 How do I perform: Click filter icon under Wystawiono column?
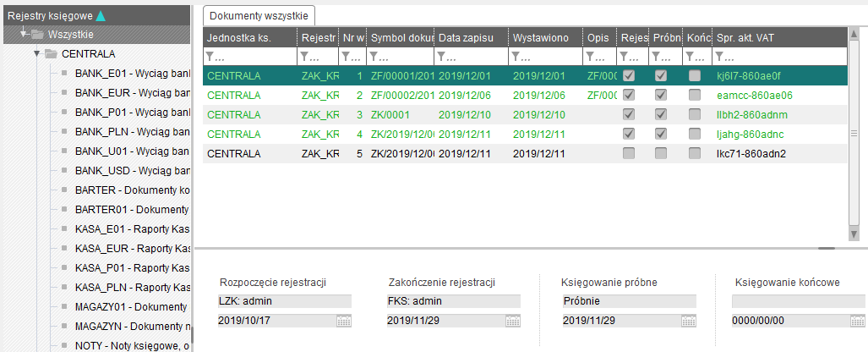coord(516,57)
